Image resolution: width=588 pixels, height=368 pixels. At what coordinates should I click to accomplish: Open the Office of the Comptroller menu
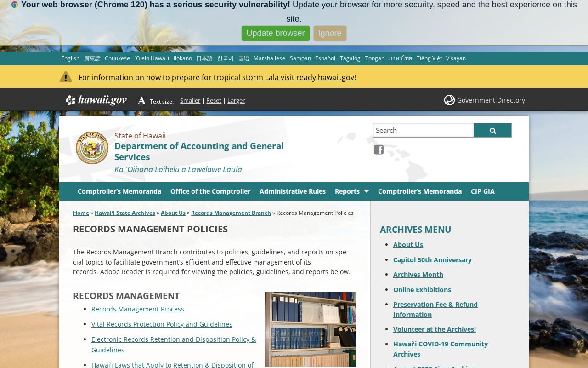[210, 191]
